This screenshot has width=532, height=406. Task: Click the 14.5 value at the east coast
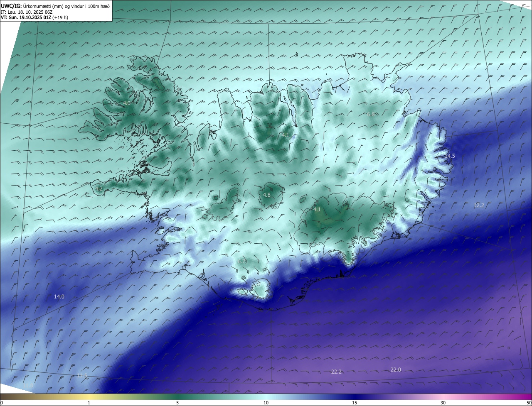coord(450,156)
